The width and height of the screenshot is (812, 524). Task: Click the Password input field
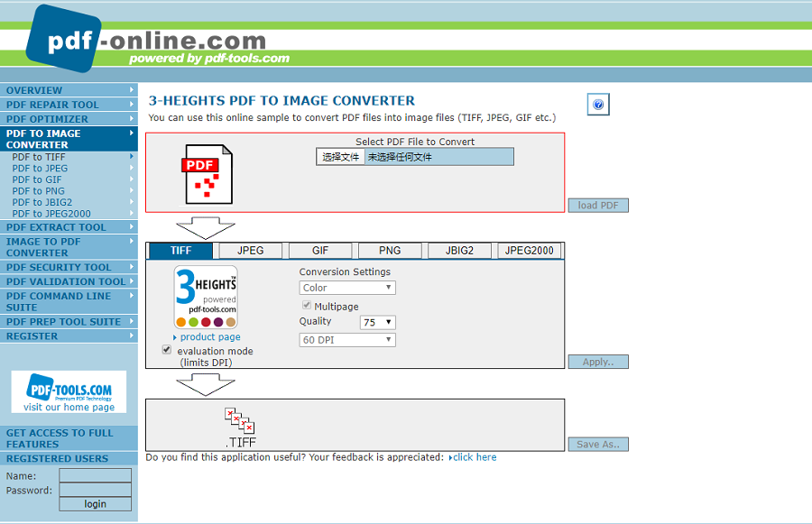coord(96,490)
